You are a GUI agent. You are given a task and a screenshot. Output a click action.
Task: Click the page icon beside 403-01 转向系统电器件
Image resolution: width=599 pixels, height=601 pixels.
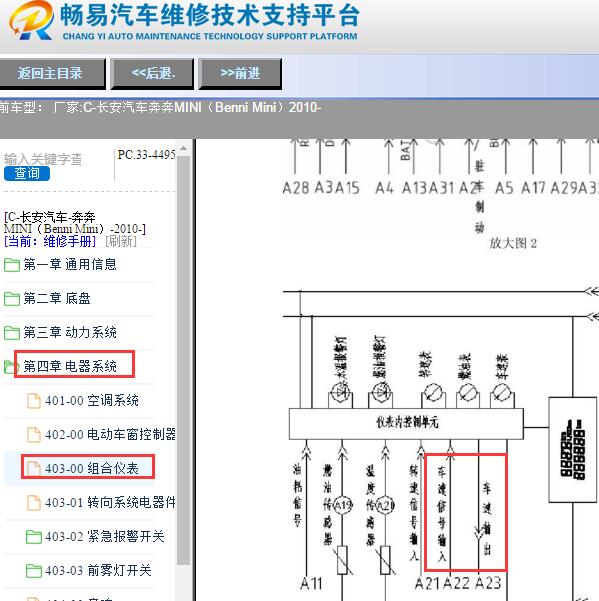point(34,502)
